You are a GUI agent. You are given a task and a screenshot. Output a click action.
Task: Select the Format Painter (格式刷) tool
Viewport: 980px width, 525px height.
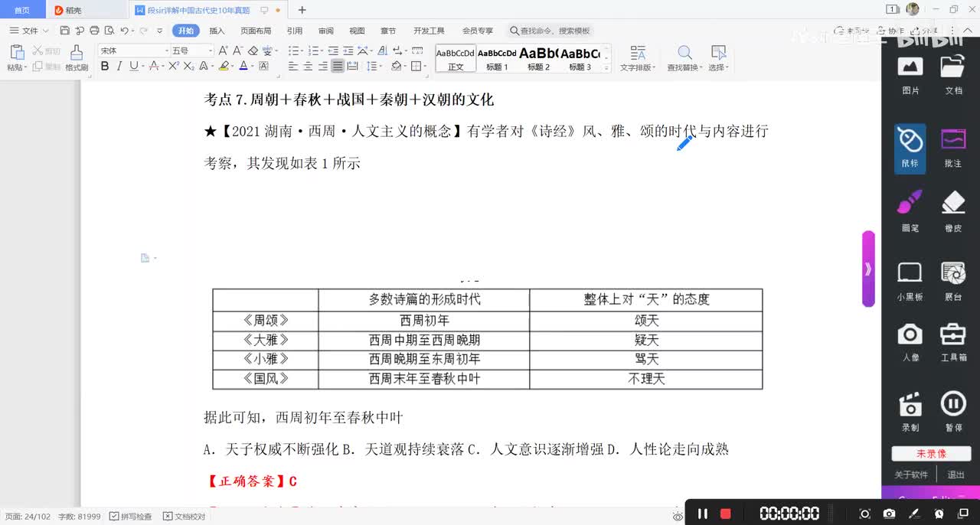77,57
